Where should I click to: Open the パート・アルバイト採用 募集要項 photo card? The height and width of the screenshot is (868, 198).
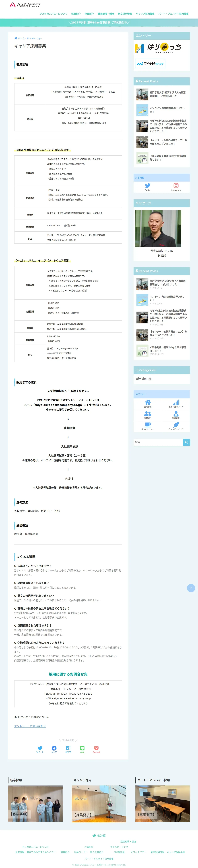pyautogui.click(x=163, y=804)
